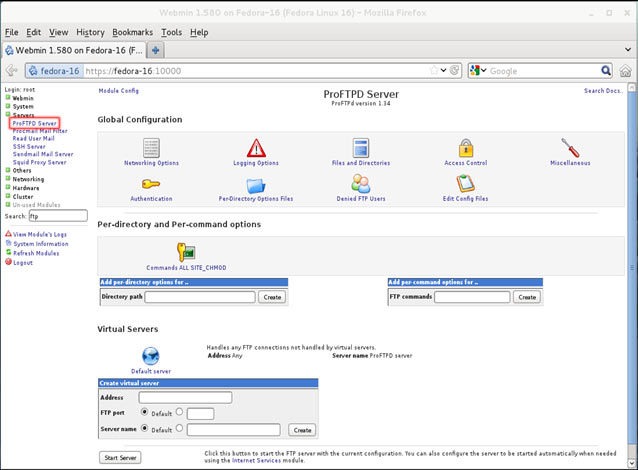Click the red Logout icon
This screenshot has height=470, width=638.
(8, 262)
